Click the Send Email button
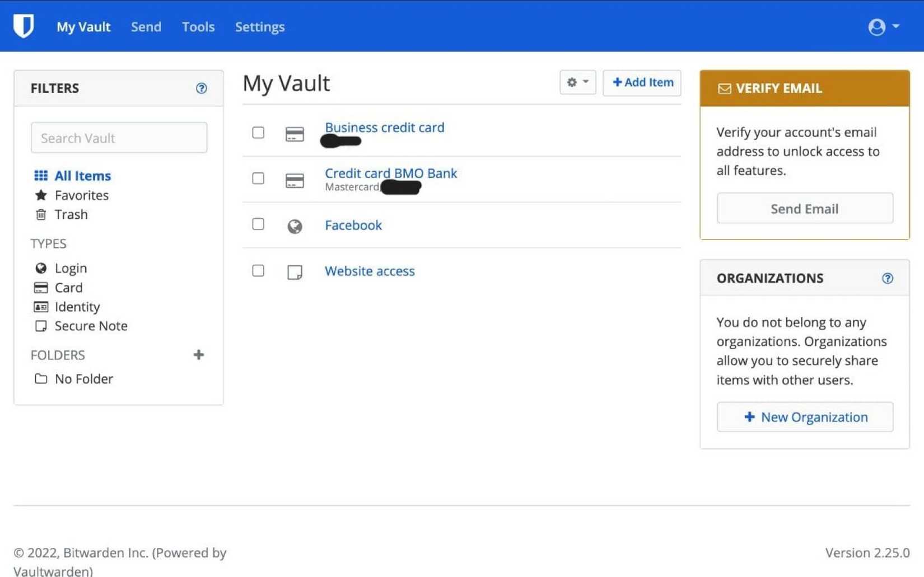This screenshot has height=577, width=924. coord(804,209)
